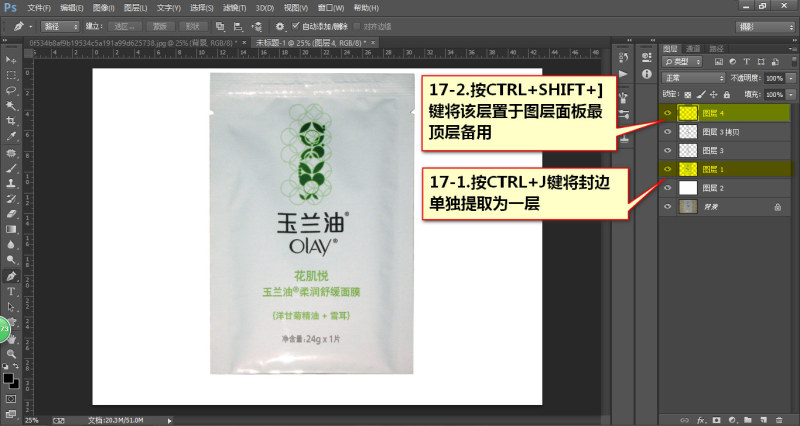Open 图像(I) menu
This screenshot has width=800, height=426.
click(104, 8)
